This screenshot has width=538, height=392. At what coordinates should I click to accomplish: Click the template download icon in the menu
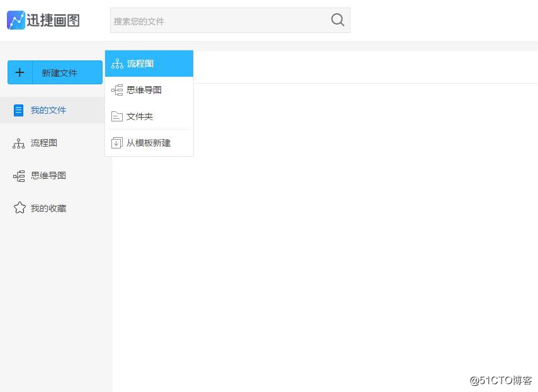click(x=117, y=143)
